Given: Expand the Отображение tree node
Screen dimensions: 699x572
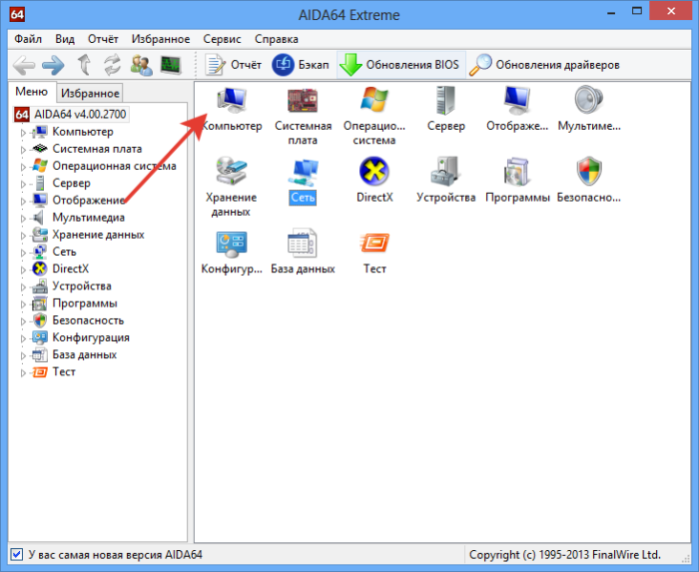Looking at the screenshot, I should [x=23, y=201].
